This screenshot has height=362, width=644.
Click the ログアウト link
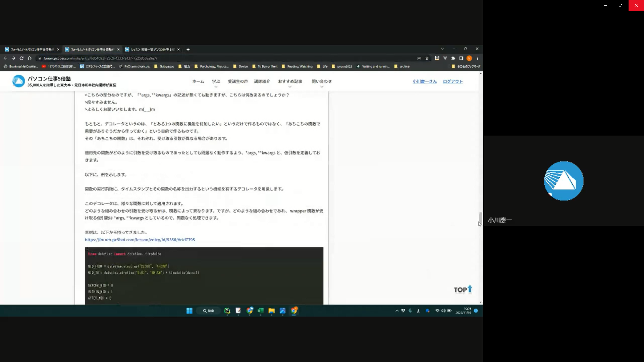coord(452,81)
